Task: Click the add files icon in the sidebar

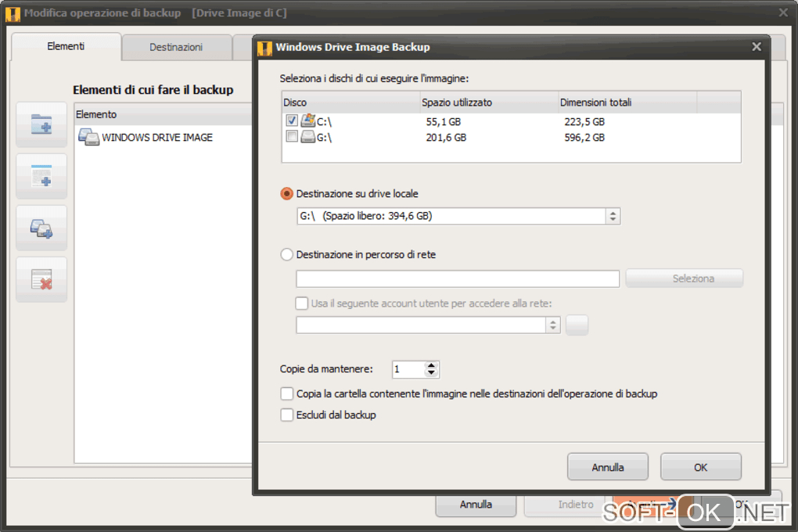Action: [x=41, y=175]
